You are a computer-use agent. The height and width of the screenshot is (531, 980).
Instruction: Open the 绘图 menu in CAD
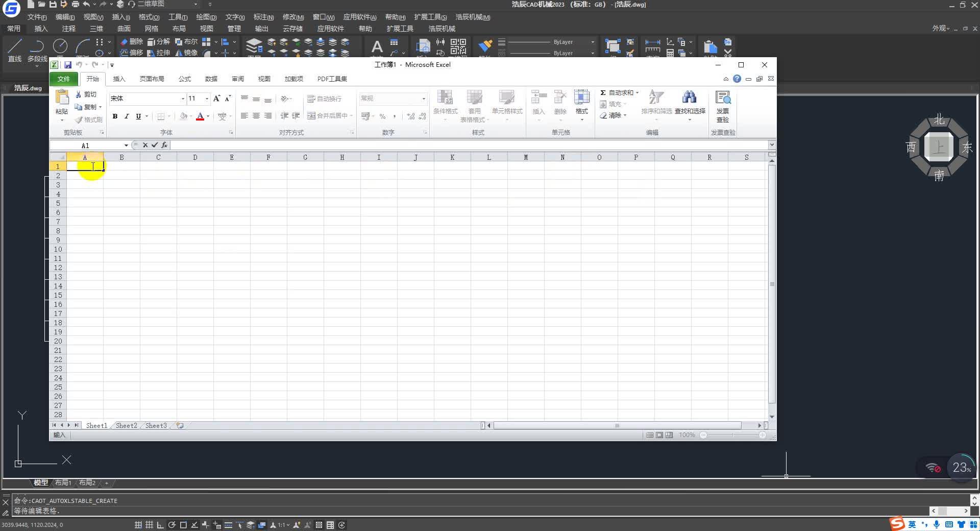point(205,17)
